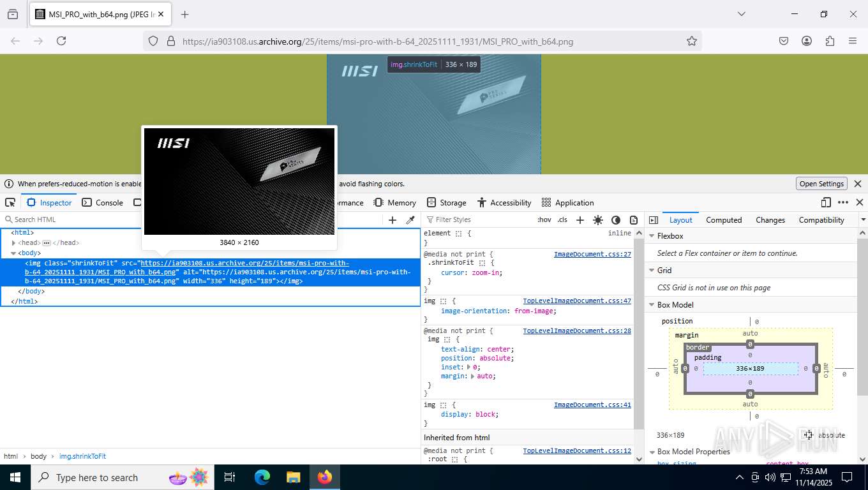Open the ImageDocument.css:41 source link
The image size is (868, 490).
(x=592, y=405)
